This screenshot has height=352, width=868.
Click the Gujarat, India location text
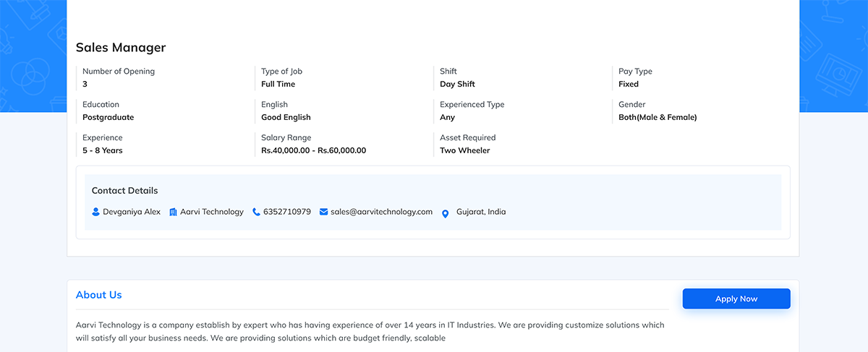click(481, 212)
